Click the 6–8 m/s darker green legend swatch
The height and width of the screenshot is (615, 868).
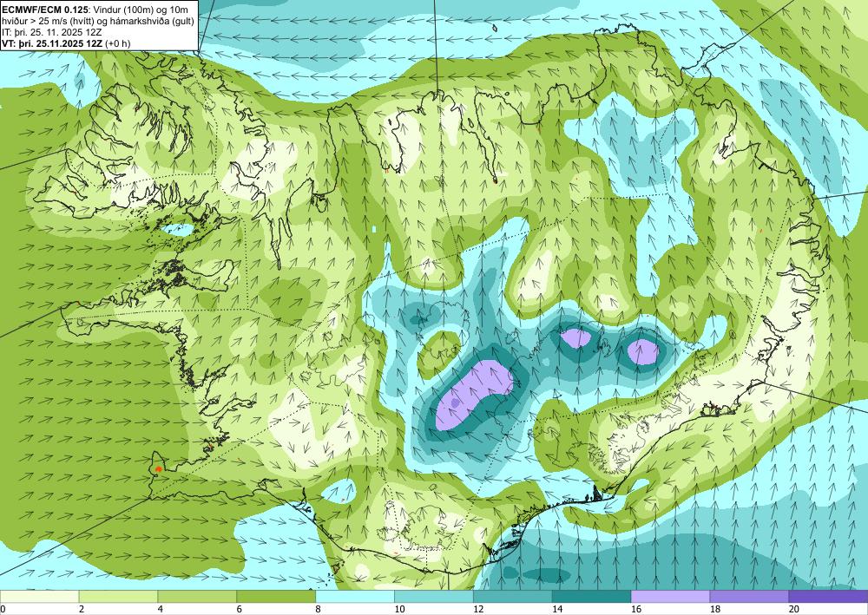pyautogui.click(x=276, y=596)
